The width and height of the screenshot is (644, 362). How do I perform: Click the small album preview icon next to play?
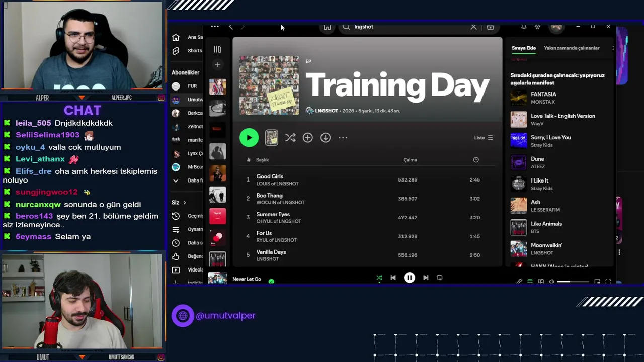[272, 138]
